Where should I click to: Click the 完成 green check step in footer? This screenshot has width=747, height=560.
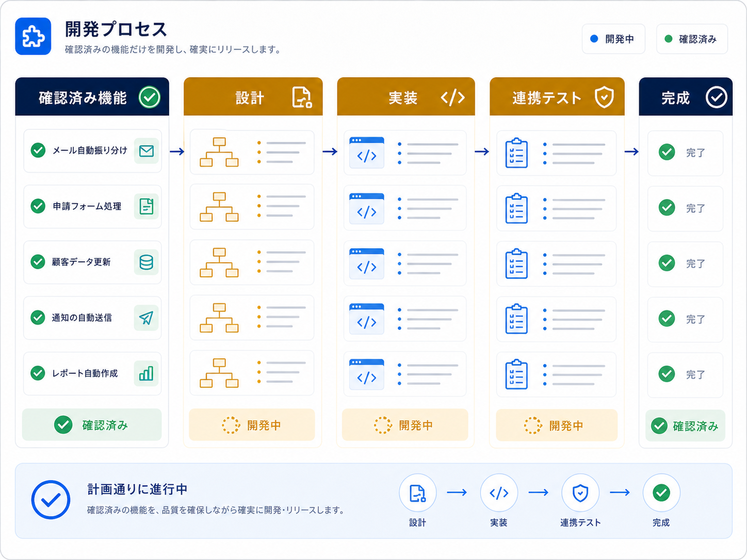click(x=661, y=492)
